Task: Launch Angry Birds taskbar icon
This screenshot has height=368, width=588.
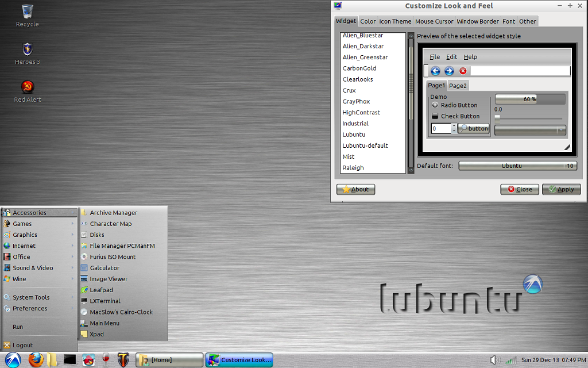Action: pos(88,360)
